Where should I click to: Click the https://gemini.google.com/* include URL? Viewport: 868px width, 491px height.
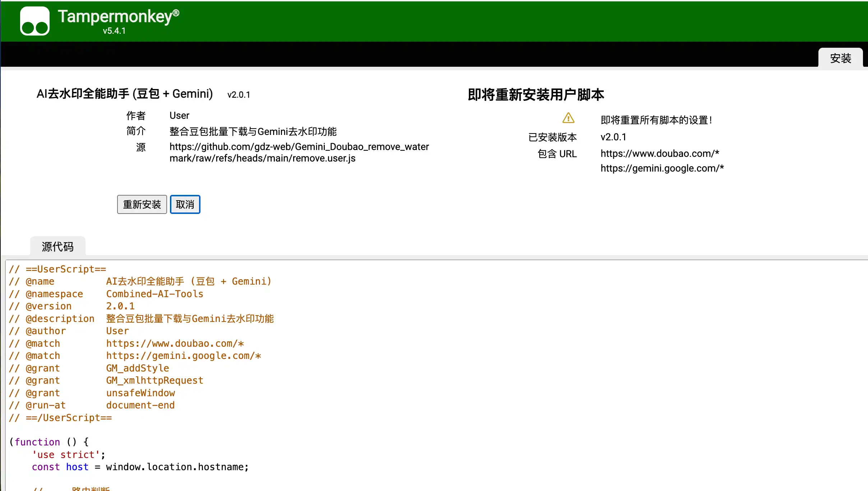point(662,168)
